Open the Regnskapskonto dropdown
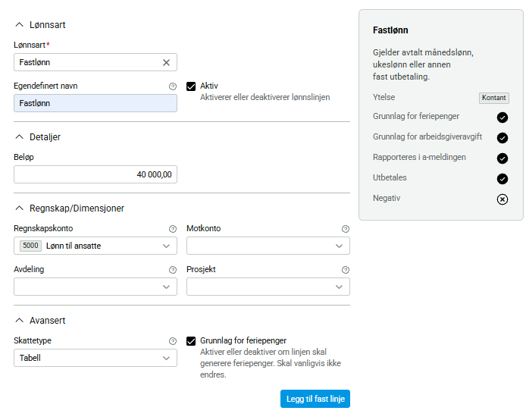The width and height of the screenshot is (526, 420). tap(95, 246)
